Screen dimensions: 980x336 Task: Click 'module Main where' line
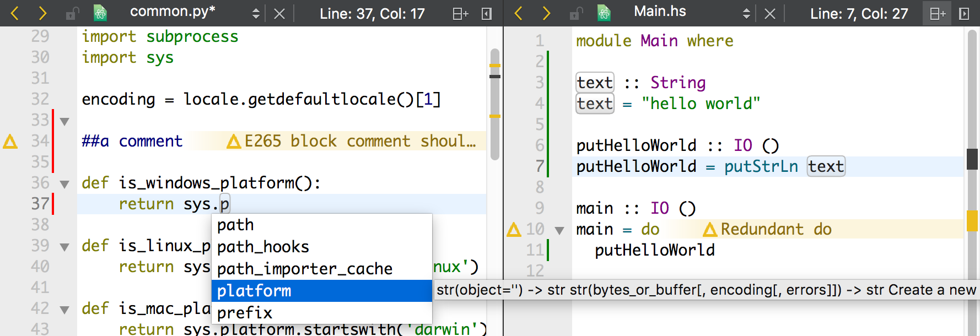[x=655, y=41]
